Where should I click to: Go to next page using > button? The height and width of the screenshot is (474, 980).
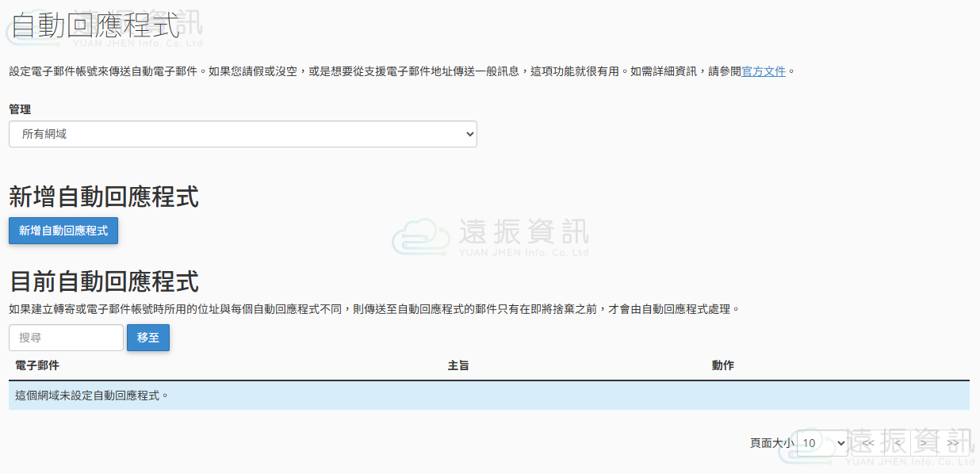point(924,443)
